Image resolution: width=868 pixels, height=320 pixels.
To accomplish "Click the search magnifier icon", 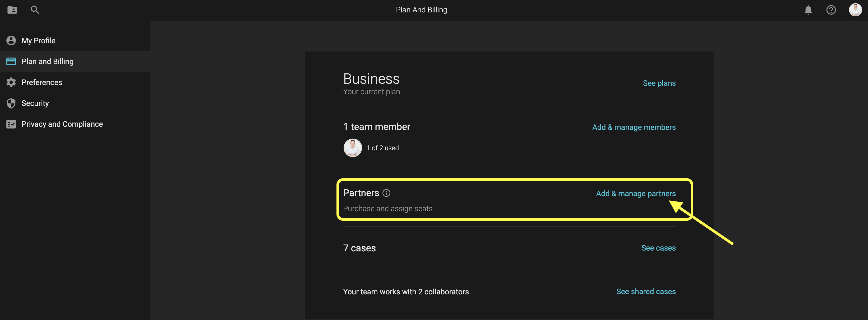I will click(x=35, y=10).
